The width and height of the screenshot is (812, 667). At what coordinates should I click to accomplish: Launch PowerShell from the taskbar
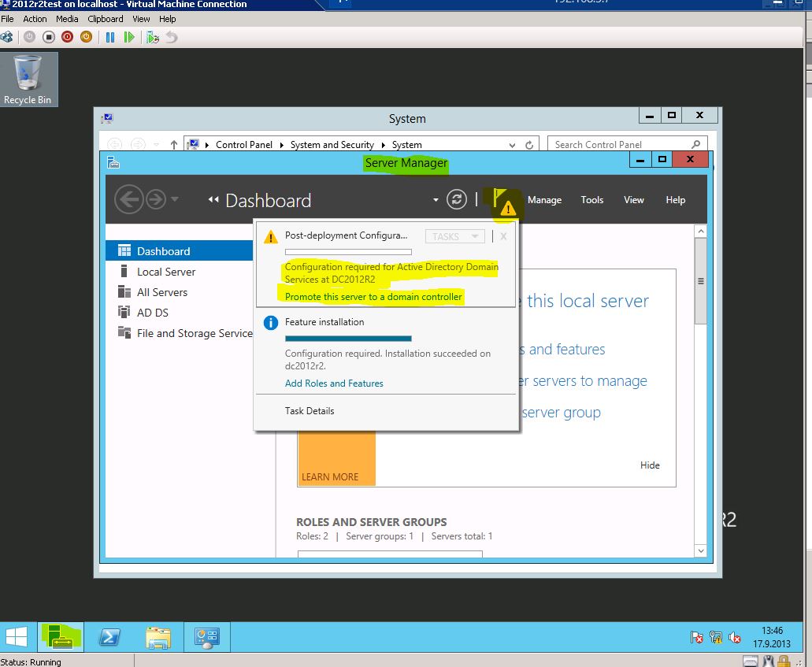pyautogui.click(x=109, y=636)
